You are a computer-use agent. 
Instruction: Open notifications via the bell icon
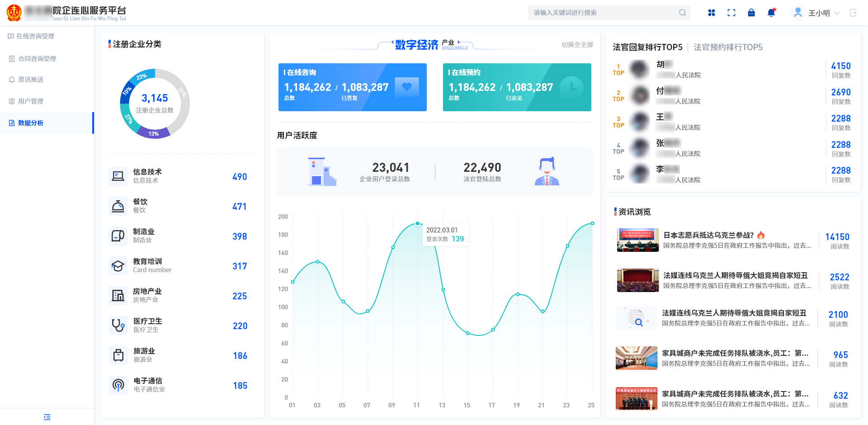click(x=771, y=13)
